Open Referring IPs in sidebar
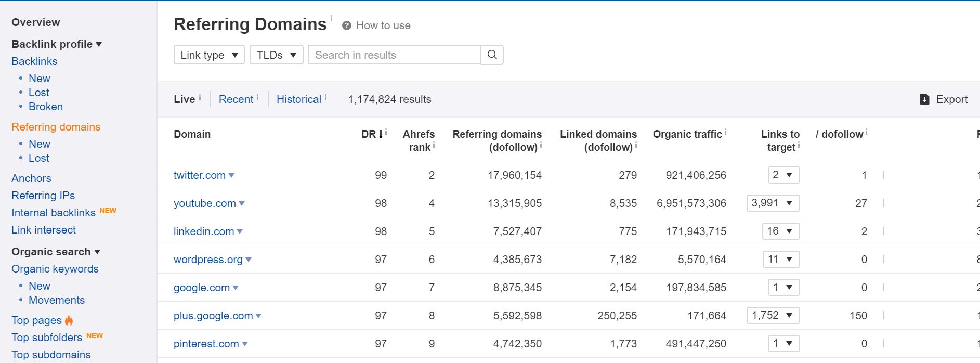This screenshot has width=980, height=363. click(43, 196)
